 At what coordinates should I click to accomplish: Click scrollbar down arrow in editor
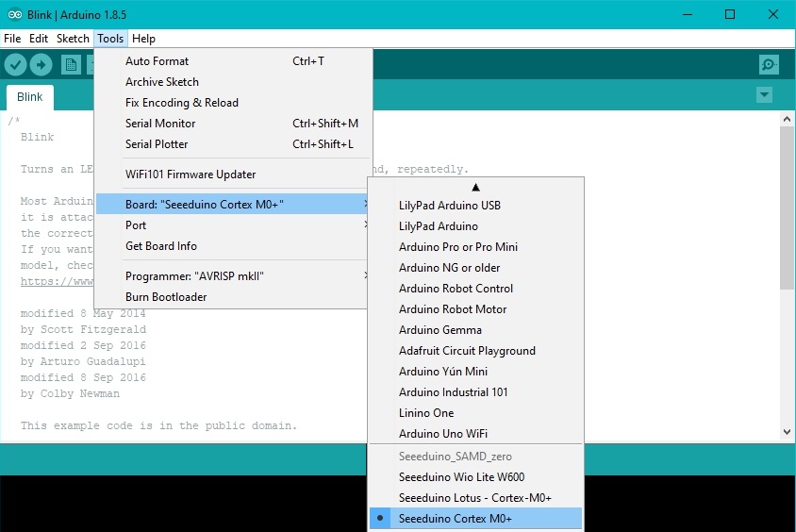click(787, 431)
